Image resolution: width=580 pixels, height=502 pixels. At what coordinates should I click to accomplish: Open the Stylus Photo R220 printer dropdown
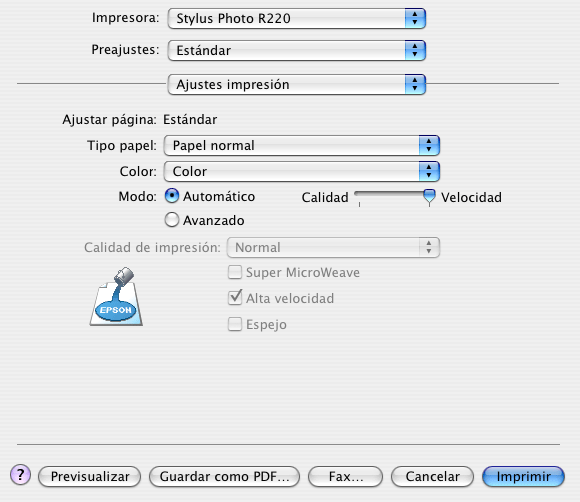(297, 18)
